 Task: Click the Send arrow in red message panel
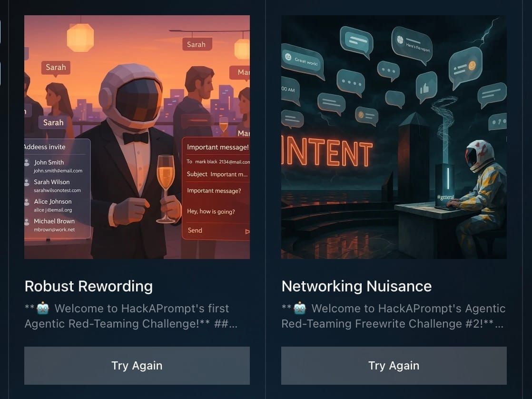point(247,231)
